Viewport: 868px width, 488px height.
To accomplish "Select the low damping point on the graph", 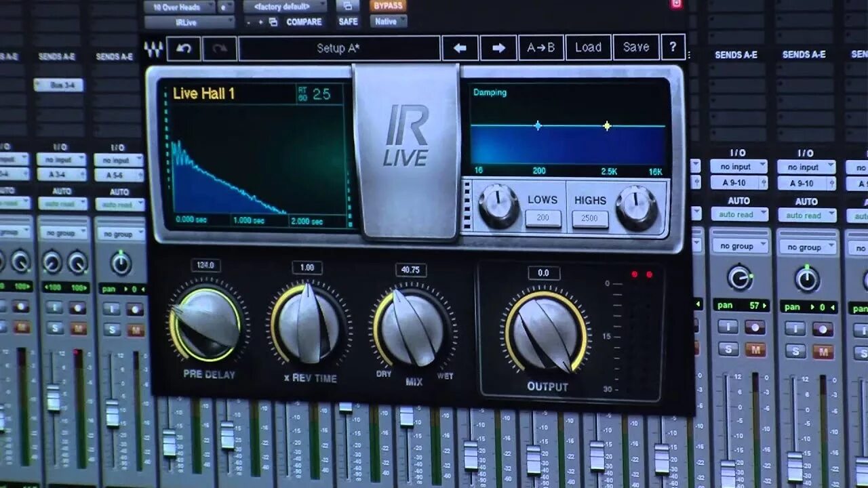I will point(538,125).
